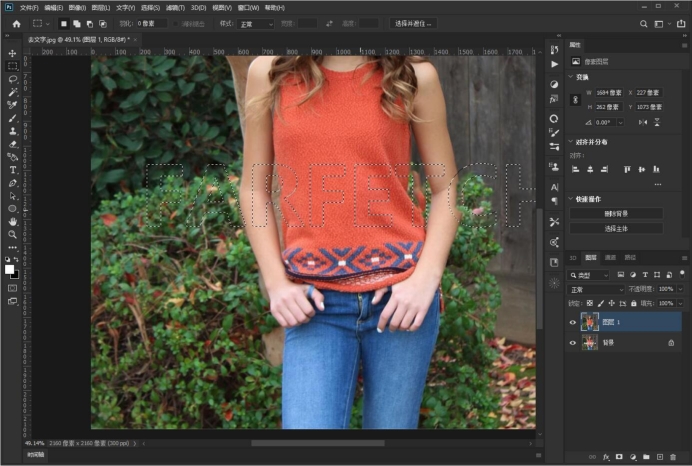Align left edges in Properties panel
Screen dimensions: 692x466
(x=575, y=169)
